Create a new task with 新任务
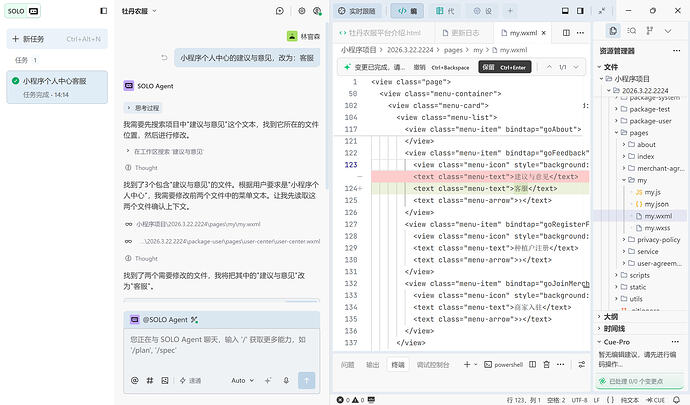 click(57, 39)
